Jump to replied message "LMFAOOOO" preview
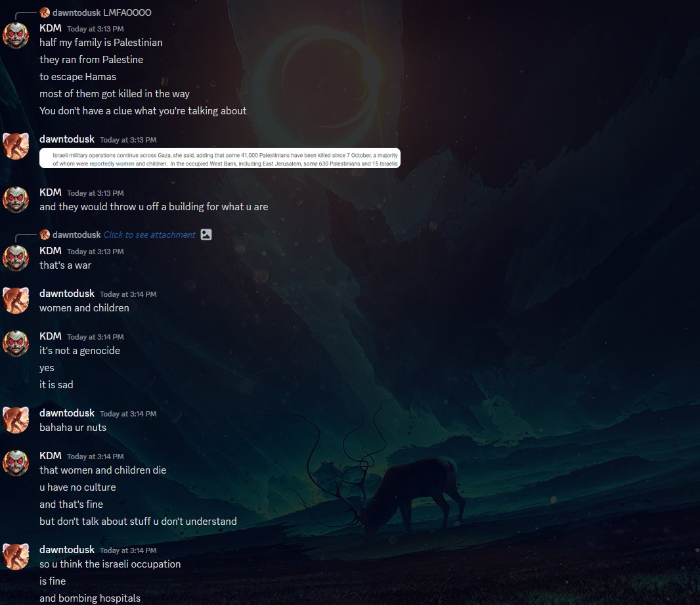Viewport: 700px width, 605px height. (127, 12)
